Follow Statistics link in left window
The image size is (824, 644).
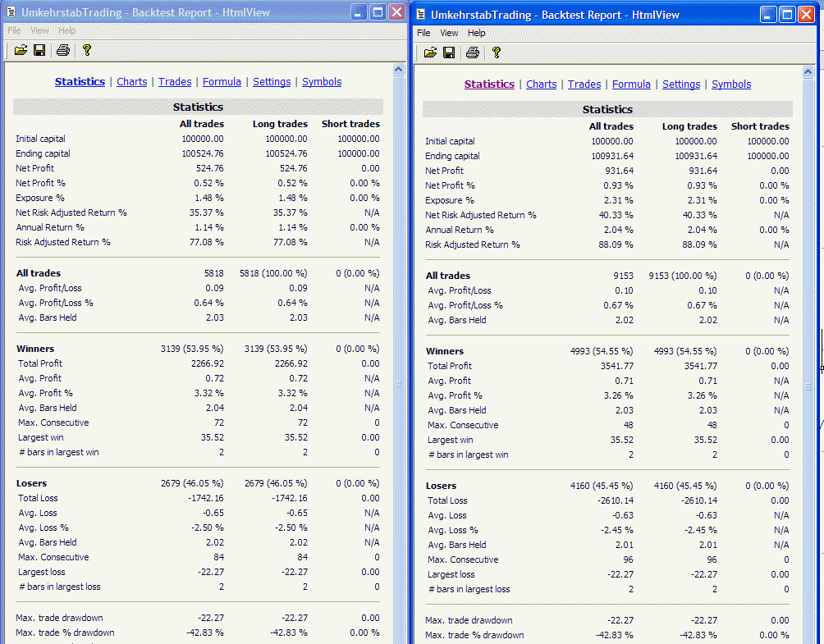coord(80,81)
